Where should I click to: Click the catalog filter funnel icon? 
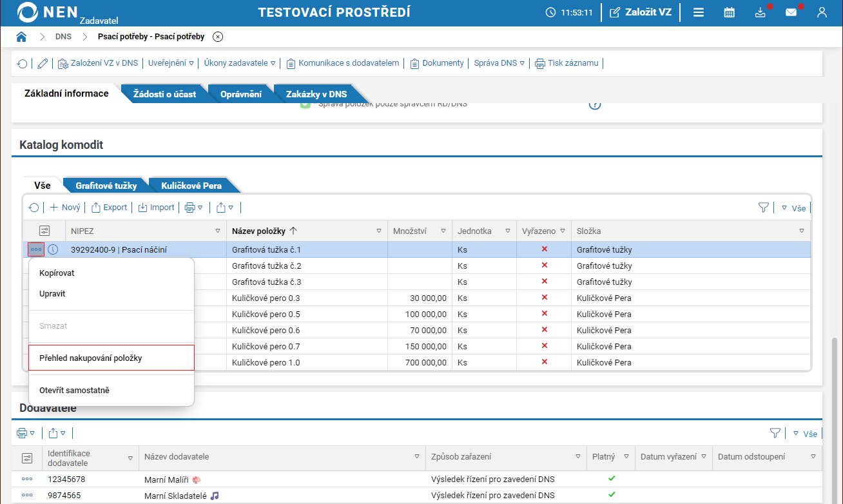coord(764,208)
